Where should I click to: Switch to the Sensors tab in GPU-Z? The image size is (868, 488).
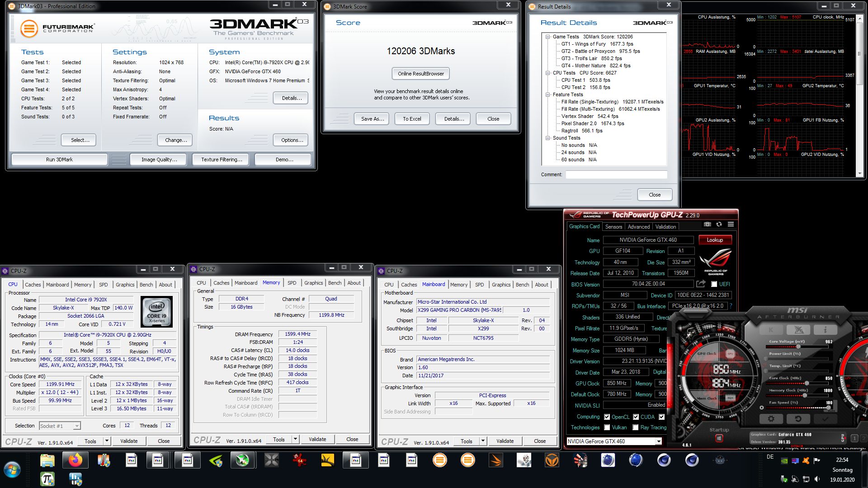pyautogui.click(x=613, y=227)
